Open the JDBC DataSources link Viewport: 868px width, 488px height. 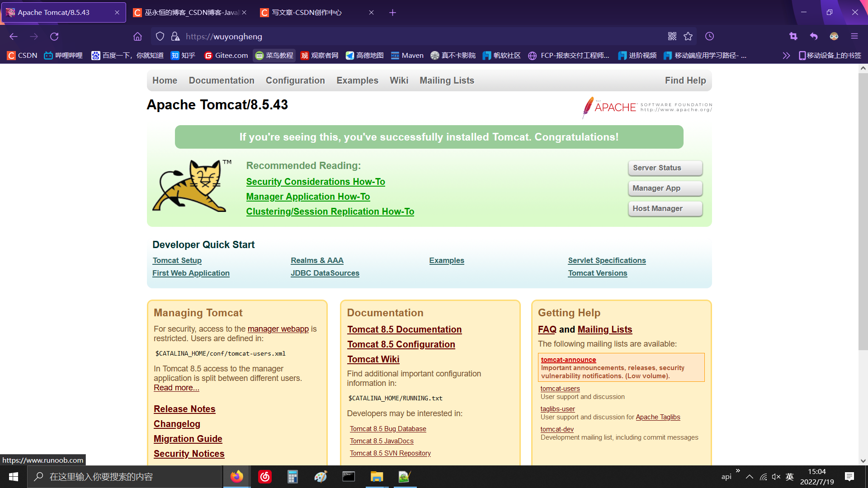click(x=325, y=273)
